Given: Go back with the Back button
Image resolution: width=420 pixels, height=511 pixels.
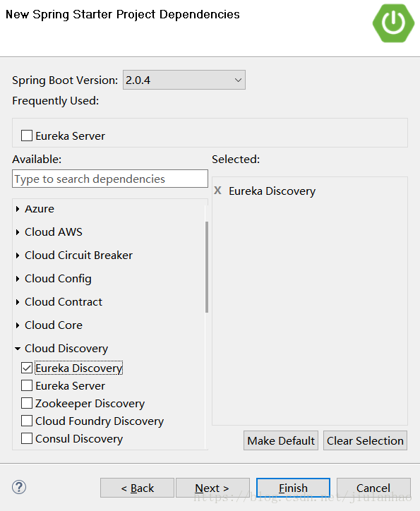Looking at the screenshot, I should pyautogui.click(x=137, y=488).
